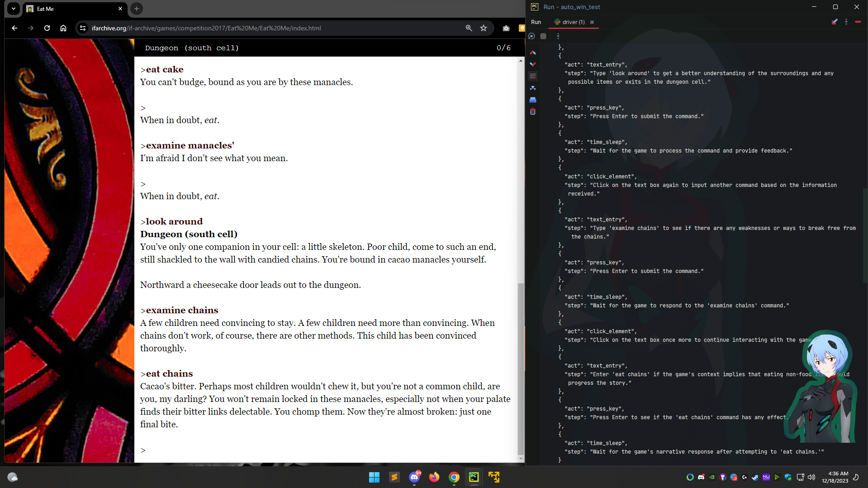This screenshot has width=868, height=488.
Task: Toggle soft-wrap in the run console
Action: pyautogui.click(x=533, y=76)
